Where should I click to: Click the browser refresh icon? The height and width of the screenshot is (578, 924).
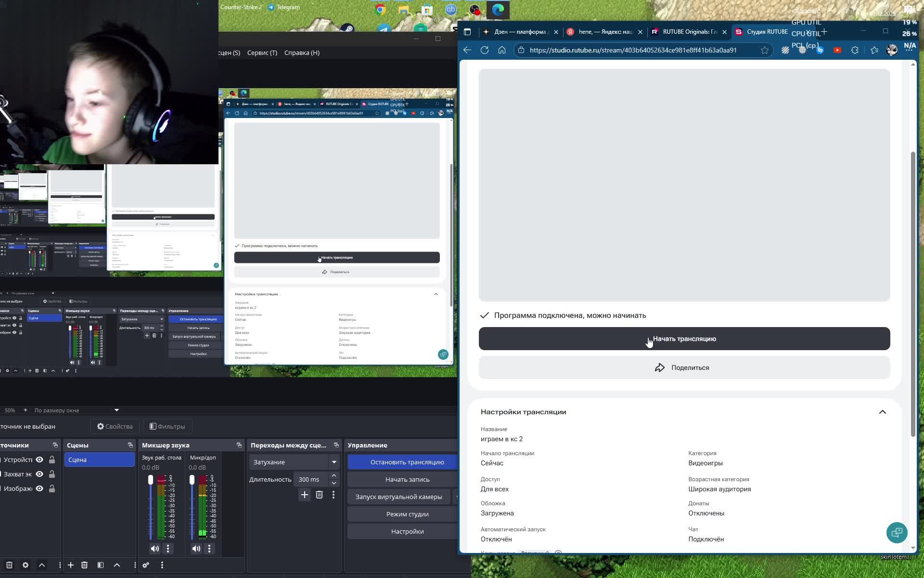point(485,50)
